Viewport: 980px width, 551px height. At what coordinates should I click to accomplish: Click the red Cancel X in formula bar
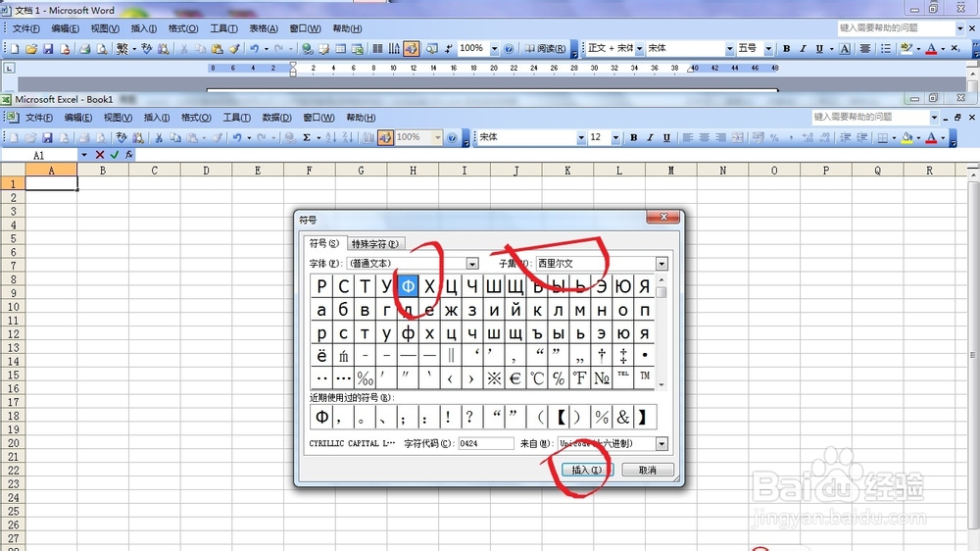[100, 155]
